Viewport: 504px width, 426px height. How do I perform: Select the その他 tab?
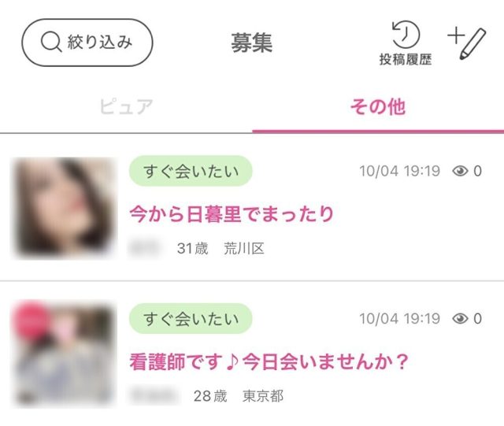pyautogui.click(x=378, y=107)
